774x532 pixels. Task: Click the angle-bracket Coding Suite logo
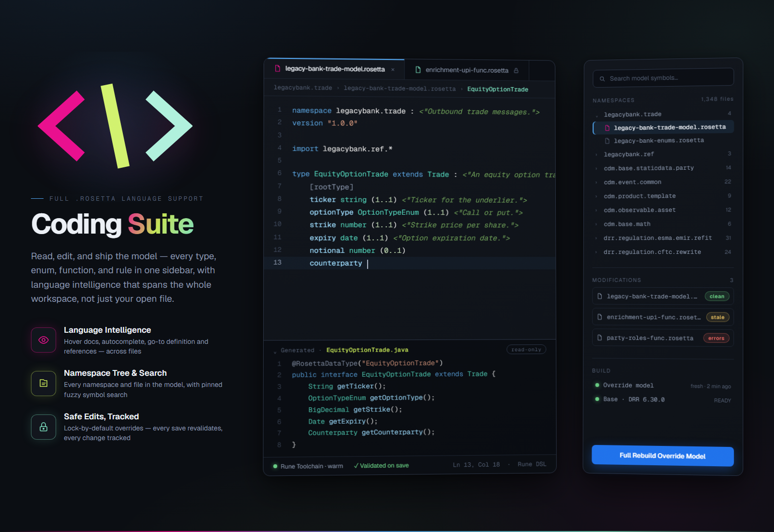tap(115, 126)
